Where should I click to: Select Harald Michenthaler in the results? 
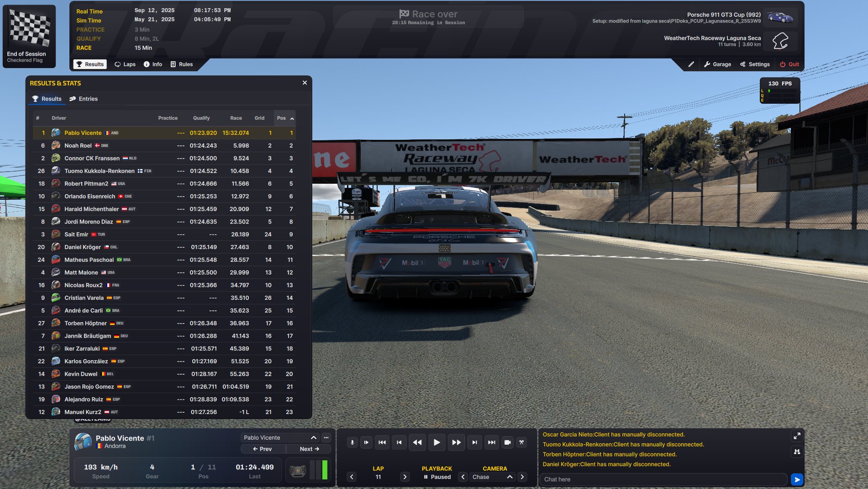[x=164, y=209]
